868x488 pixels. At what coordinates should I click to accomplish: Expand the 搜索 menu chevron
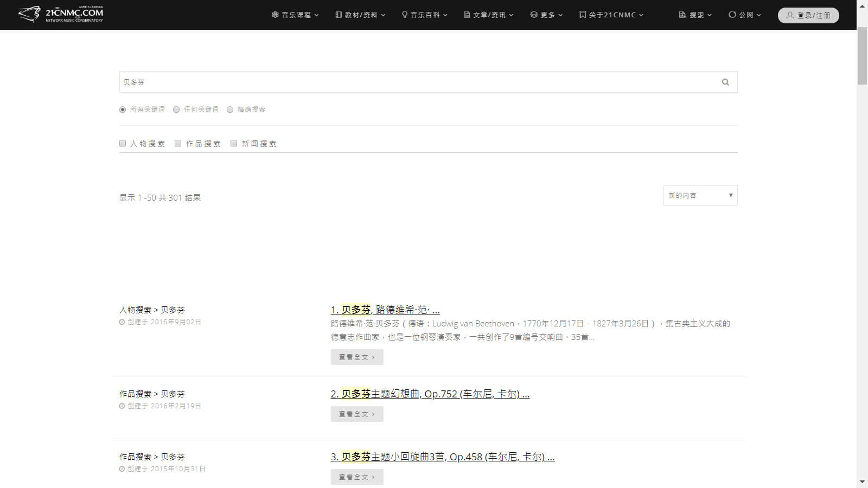click(x=710, y=15)
